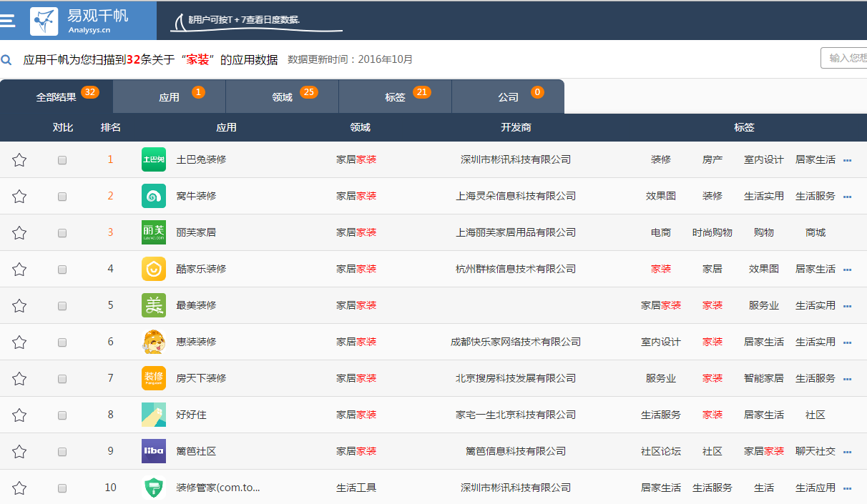The width and height of the screenshot is (867, 504).
Task: Favorite 土巴兔装修 with the star icon
Action: click(x=19, y=160)
